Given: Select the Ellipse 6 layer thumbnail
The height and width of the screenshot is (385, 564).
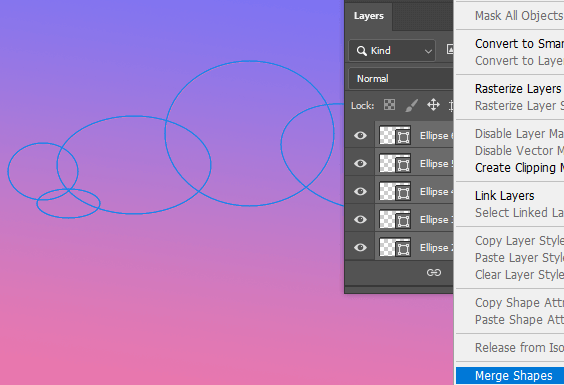Looking at the screenshot, I should point(395,135).
